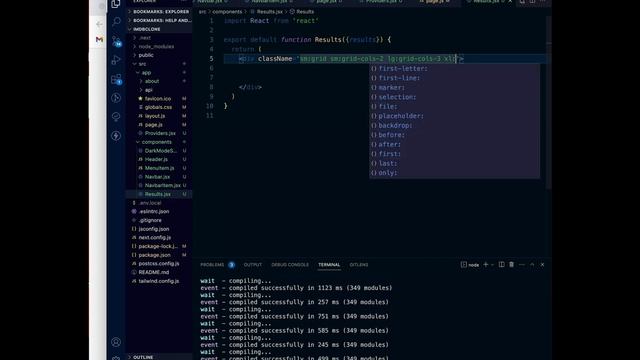Open the Search view in activity bar

click(116, 21)
